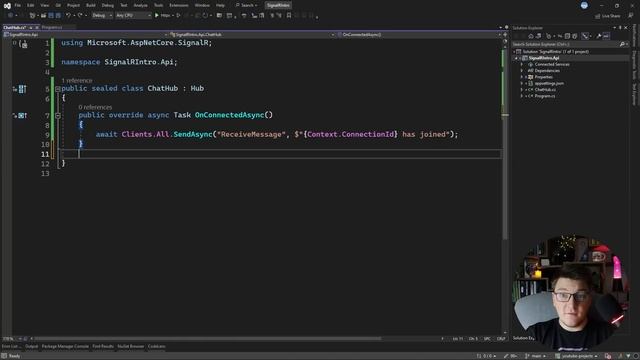
Task: Open the Help menu
Action: point(220,5)
